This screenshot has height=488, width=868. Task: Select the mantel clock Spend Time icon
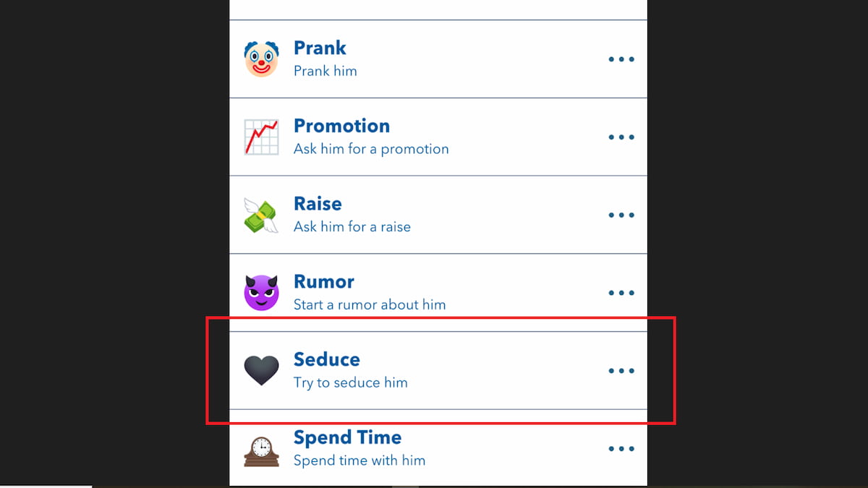261,451
